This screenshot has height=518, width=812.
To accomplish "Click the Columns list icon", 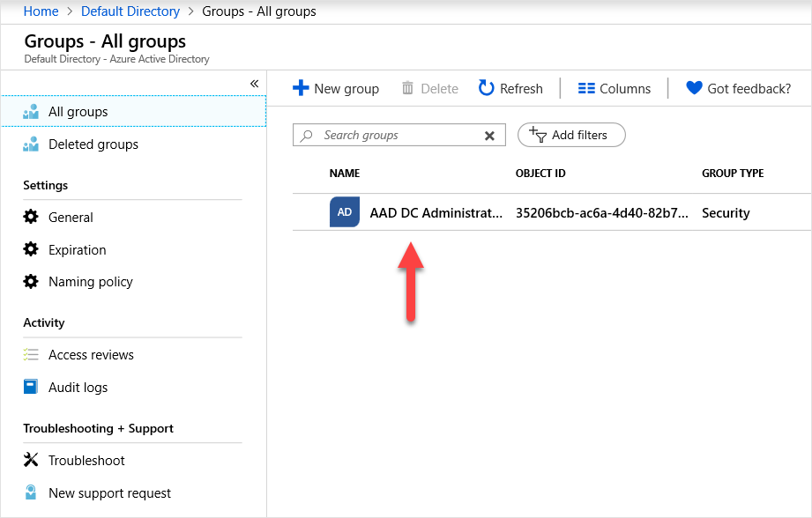I will (x=586, y=88).
